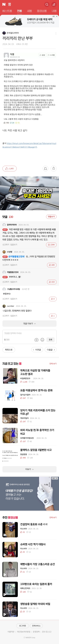
Task: Open the 건설장비 동호회 수준 video thumbnail
Action: click(x=10, y=530)
